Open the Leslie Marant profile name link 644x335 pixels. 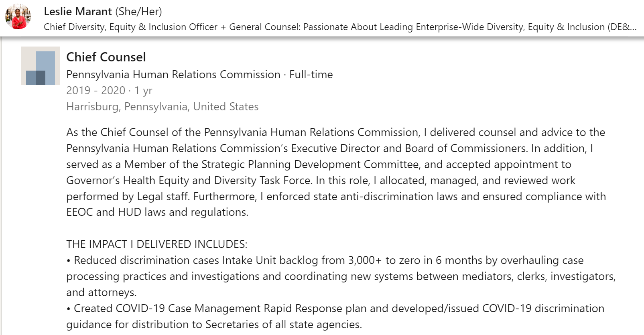77,12
